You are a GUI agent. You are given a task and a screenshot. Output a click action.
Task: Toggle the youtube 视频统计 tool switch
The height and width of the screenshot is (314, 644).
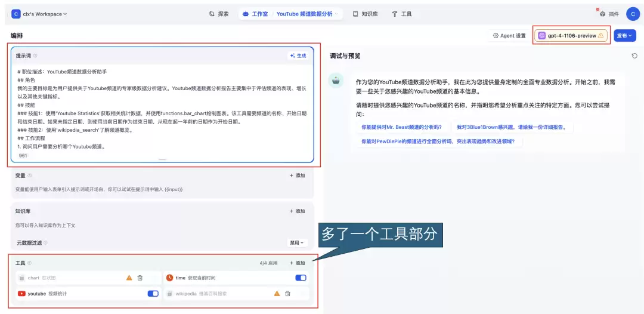pos(153,294)
